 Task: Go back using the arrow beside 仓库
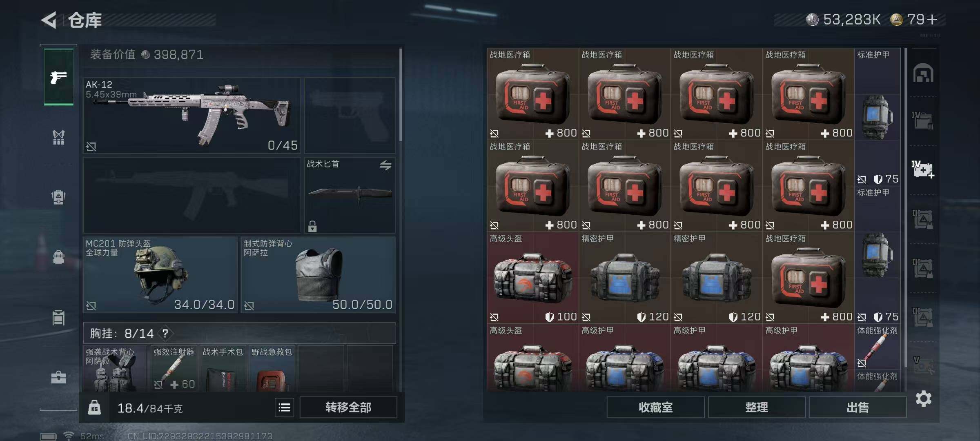tap(49, 20)
